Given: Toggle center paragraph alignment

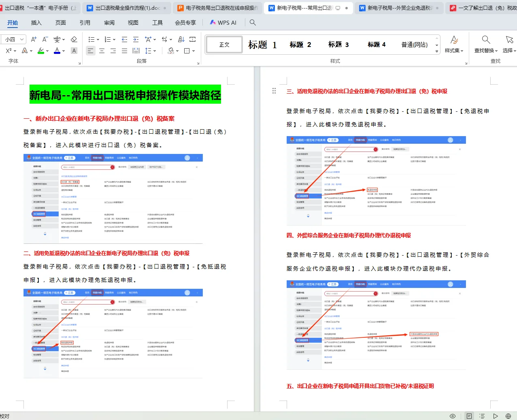Looking at the screenshot, I should pos(102,51).
